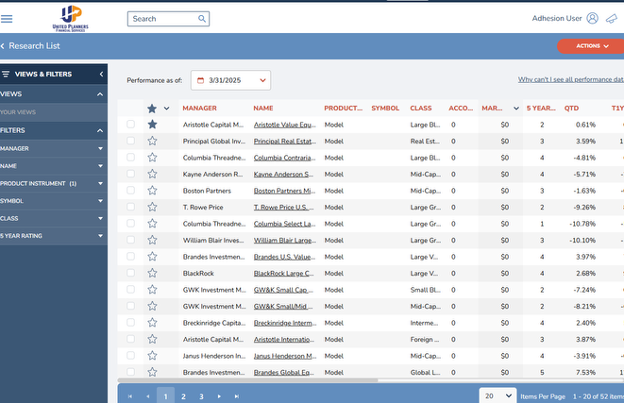
Task: Select the Columbia Contrarian row checkbox
Action: coord(131,157)
